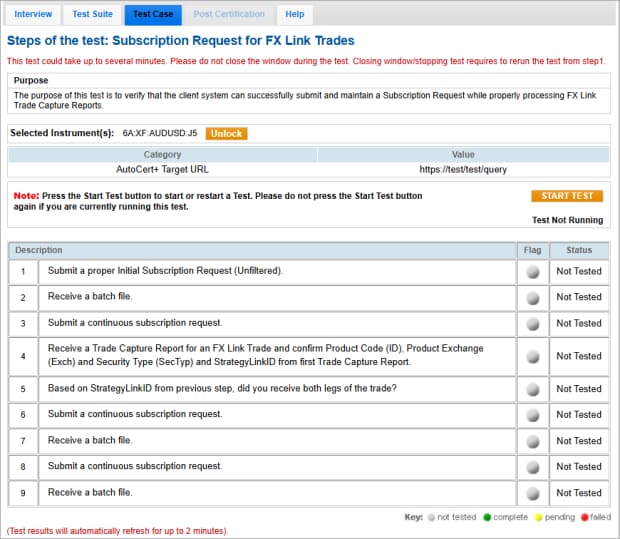Image resolution: width=620 pixels, height=539 pixels.
Task: Open the Help tab
Action: [x=294, y=14]
